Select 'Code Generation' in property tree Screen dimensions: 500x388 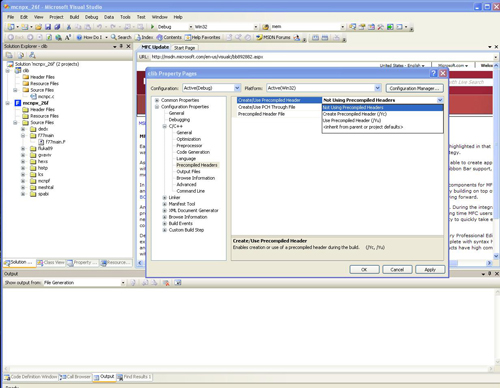coord(193,152)
